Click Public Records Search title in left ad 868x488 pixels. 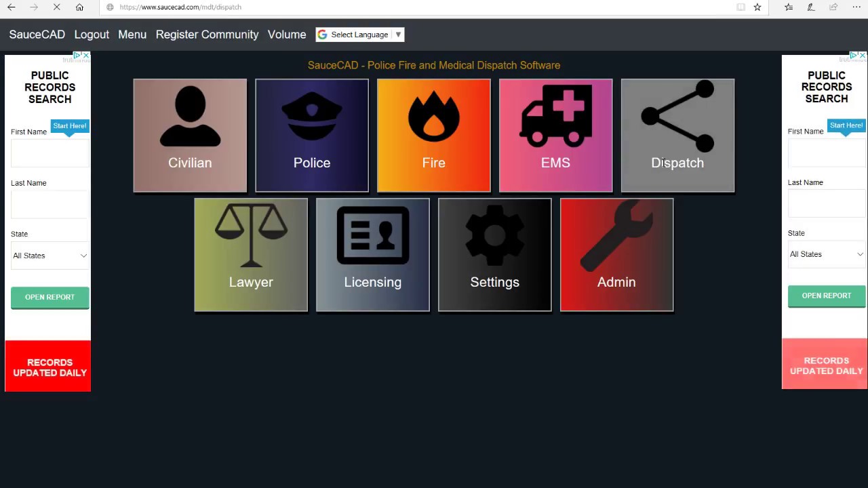[x=50, y=87]
